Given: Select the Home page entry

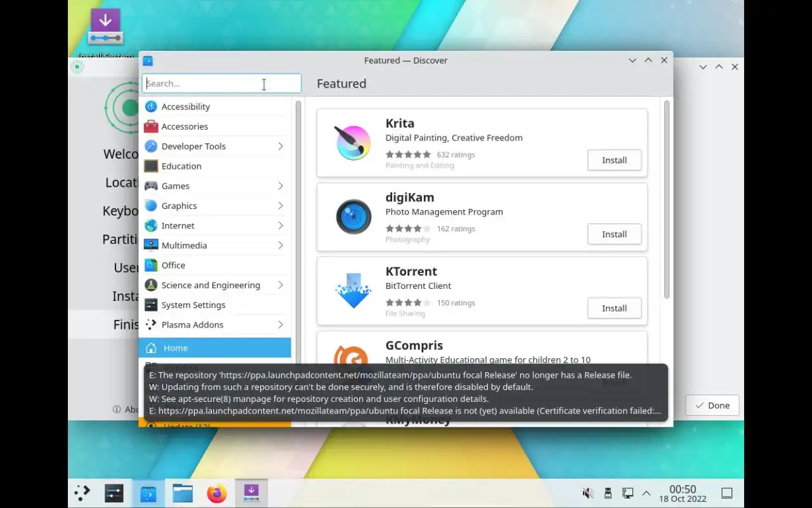Looking at the screenshot, I should click(215, 348).
